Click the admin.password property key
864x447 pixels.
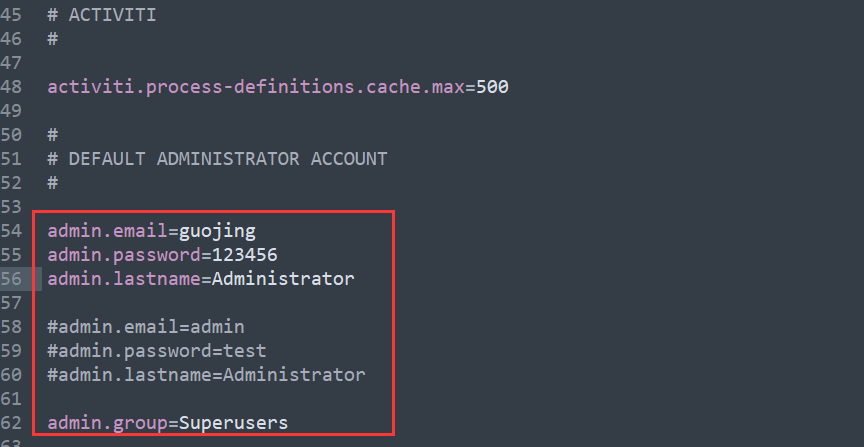pos(124,255)
